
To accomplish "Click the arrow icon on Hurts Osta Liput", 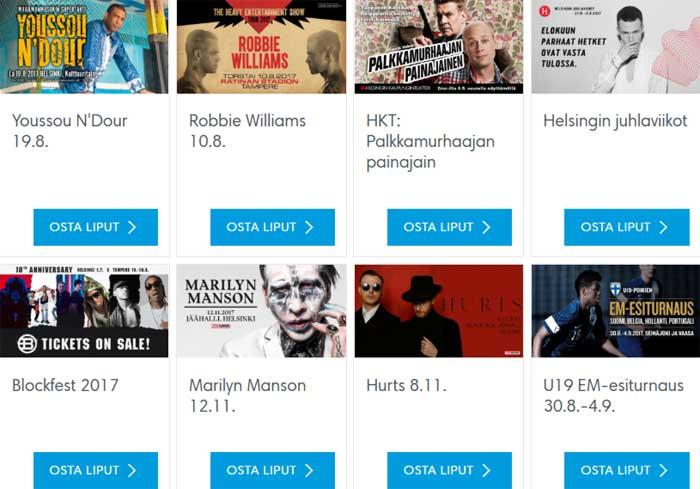I will [486, 470].
